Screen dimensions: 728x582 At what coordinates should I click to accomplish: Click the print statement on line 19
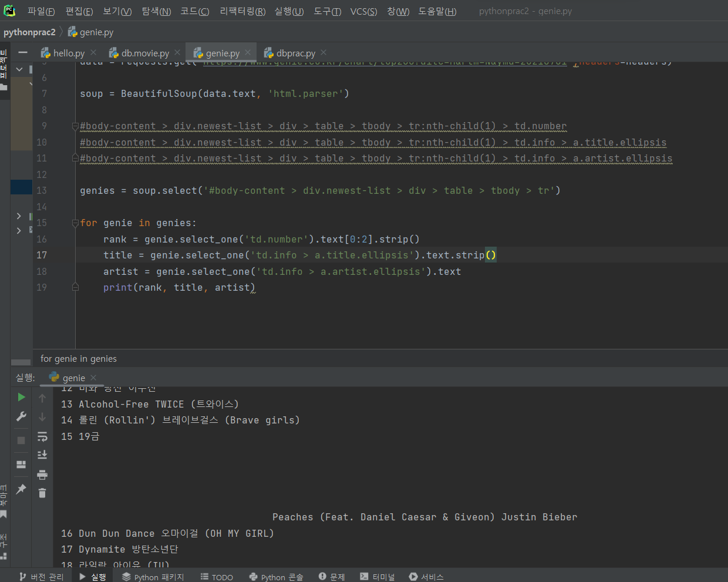coord(179,288)
